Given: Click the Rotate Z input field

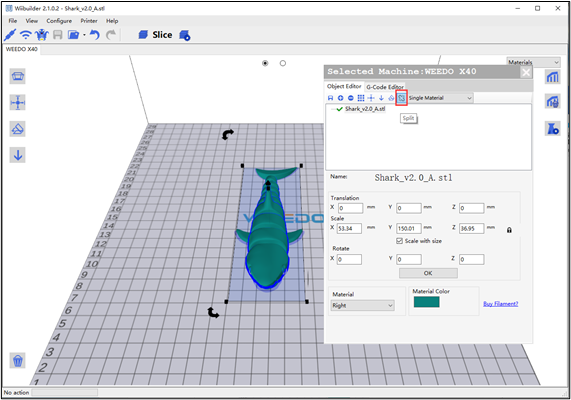Looking at the screenshot, I should coord(471,259).
